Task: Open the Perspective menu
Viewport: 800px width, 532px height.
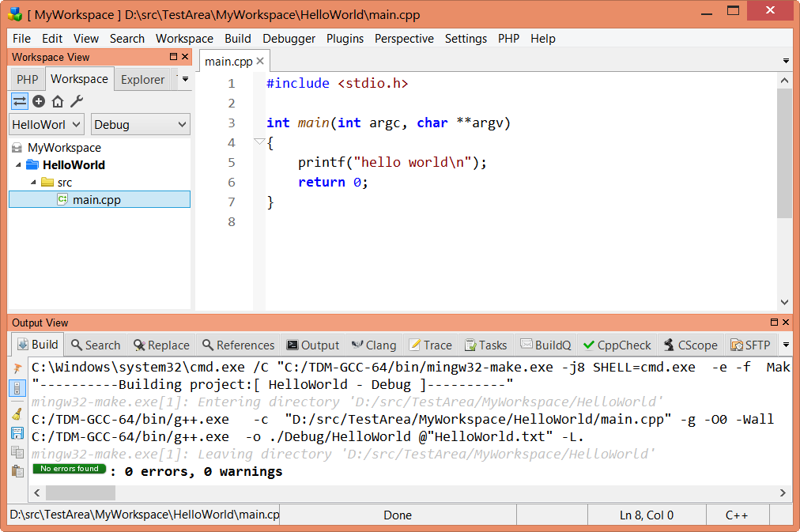Action: [404, 38]
